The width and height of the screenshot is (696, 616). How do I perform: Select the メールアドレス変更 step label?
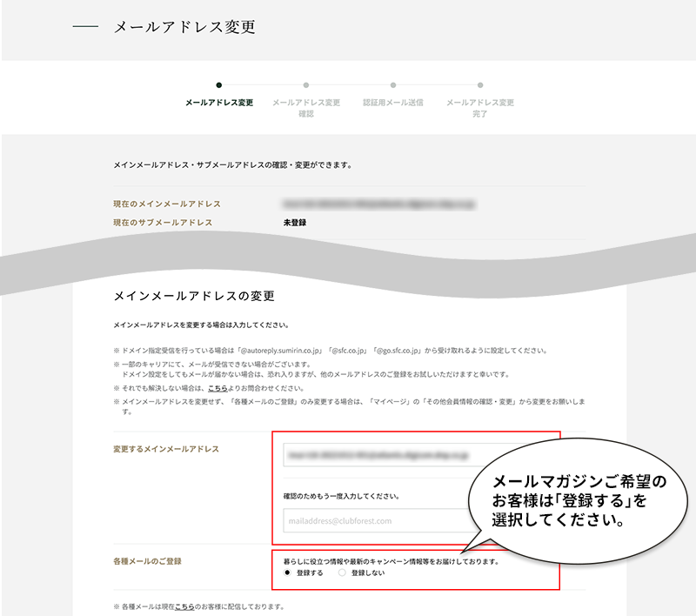219,103
